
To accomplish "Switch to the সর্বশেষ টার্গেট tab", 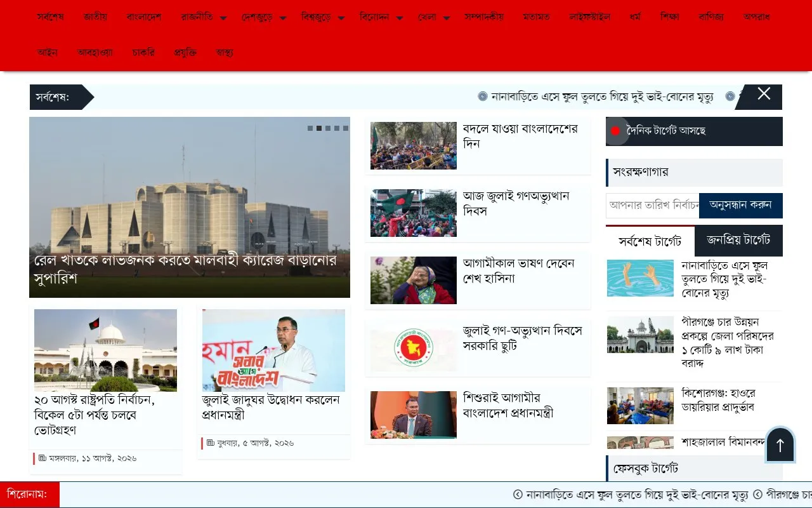I will pyautogui.click(x=650, y=241).
